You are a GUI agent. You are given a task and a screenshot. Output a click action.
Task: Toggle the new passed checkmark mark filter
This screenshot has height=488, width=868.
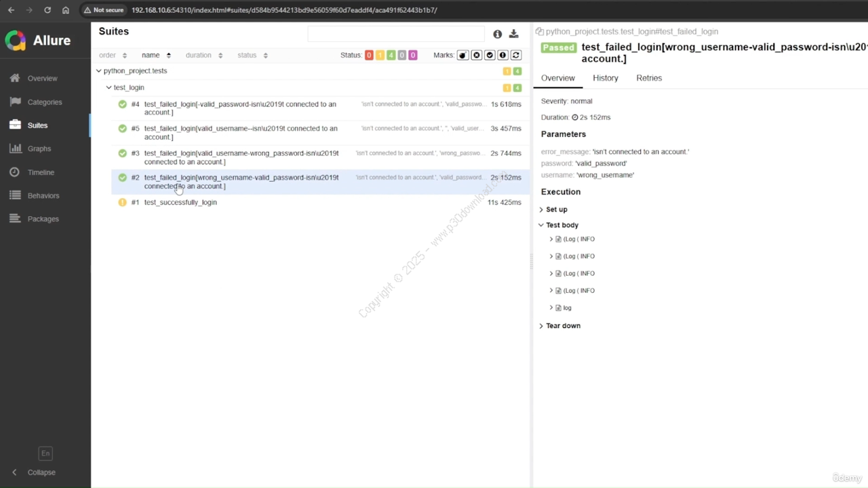coord(490,55)
